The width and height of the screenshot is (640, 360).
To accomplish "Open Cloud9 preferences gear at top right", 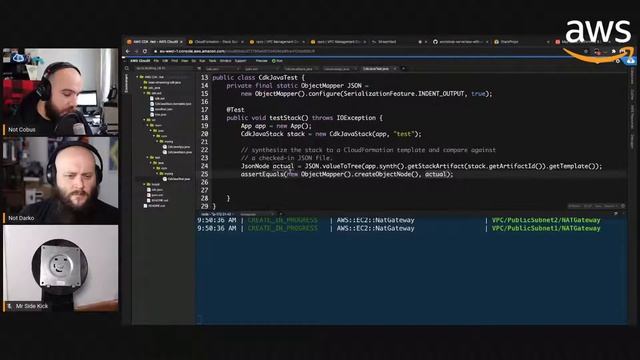I will 618,61.
